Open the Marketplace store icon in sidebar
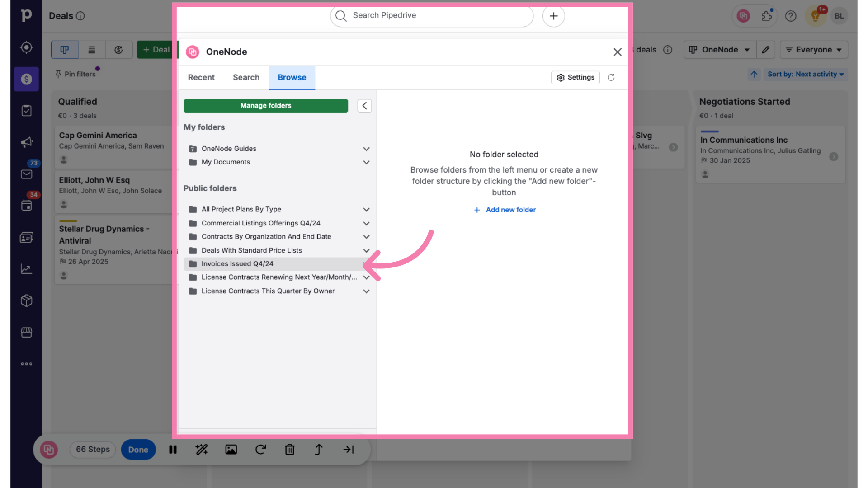 [26, 332]
